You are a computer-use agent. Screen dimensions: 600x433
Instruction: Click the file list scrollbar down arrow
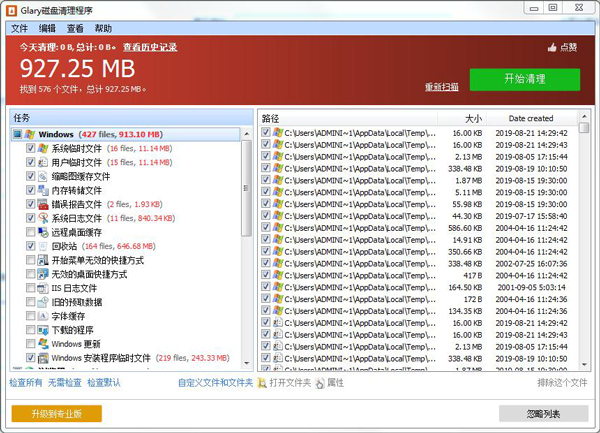click(584, 365)
